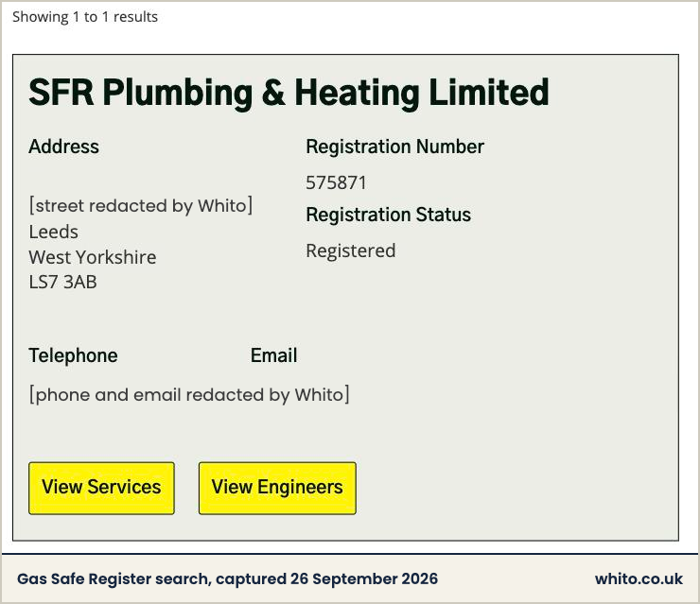Select the Telephone label

point(73,355)
